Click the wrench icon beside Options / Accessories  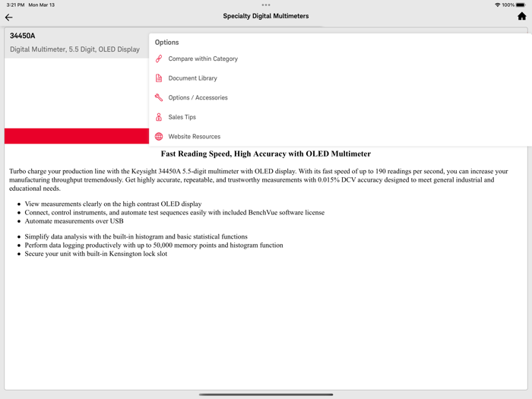(159, 98)
